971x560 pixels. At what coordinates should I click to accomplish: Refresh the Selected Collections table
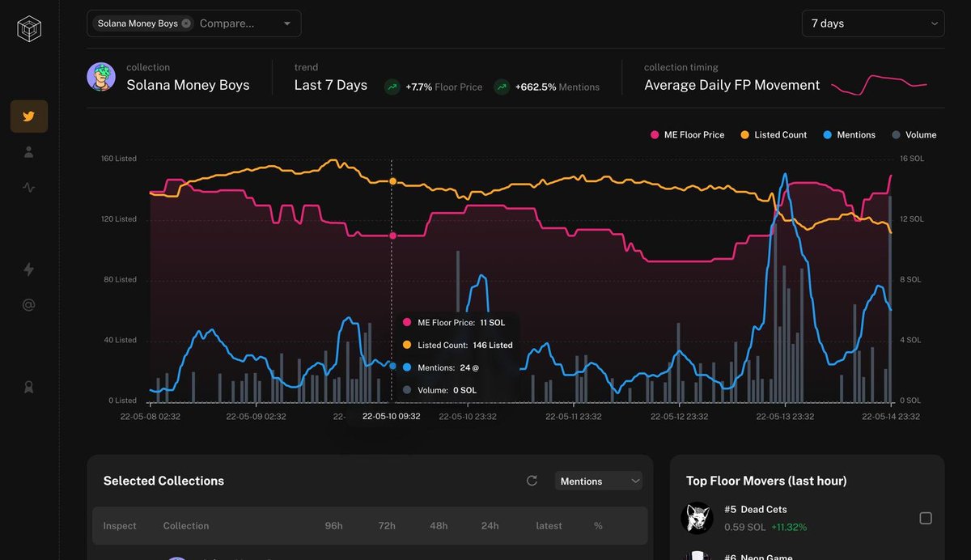pos(532,481)
